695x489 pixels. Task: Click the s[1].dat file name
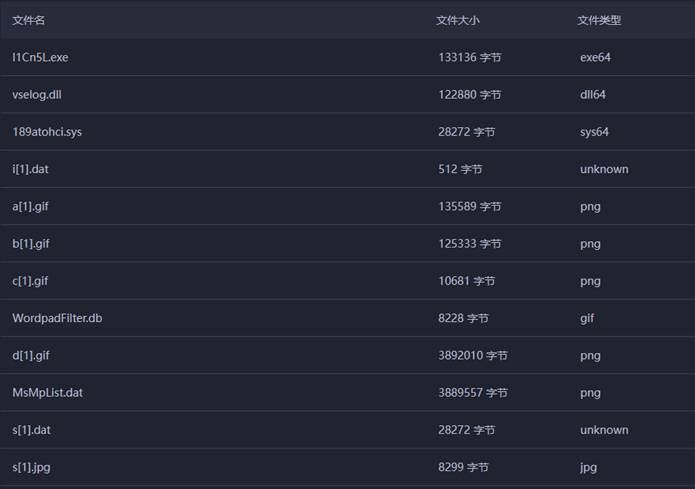[x=31, y=430]
